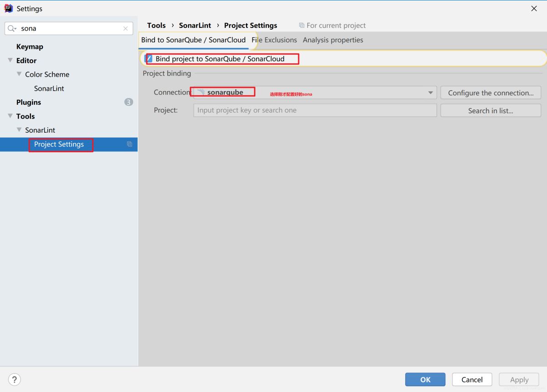Select SonarLint under Color Scheme
Screen dimensions: 547x392
click(x=49, y=88)
